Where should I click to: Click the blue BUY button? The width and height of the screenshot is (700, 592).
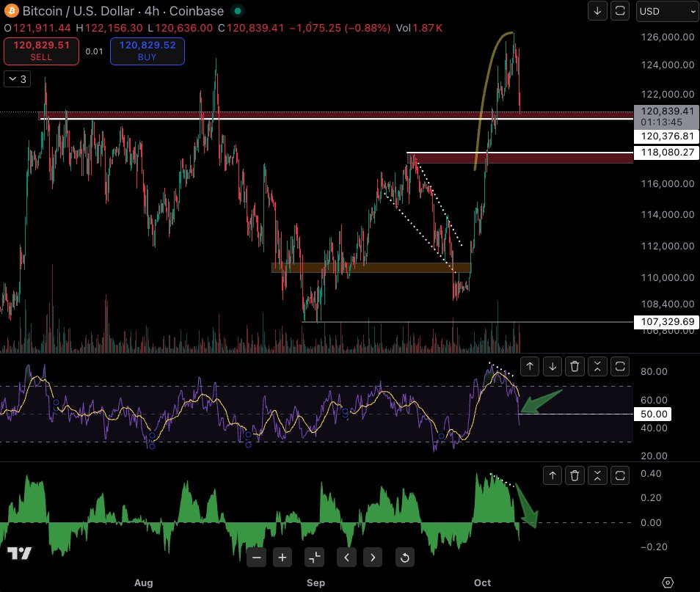[x=147, y=51]
